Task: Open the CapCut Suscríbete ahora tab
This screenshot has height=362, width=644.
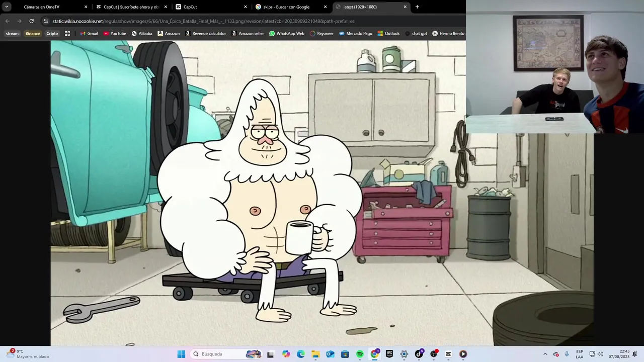Action: tap(131, 7)
